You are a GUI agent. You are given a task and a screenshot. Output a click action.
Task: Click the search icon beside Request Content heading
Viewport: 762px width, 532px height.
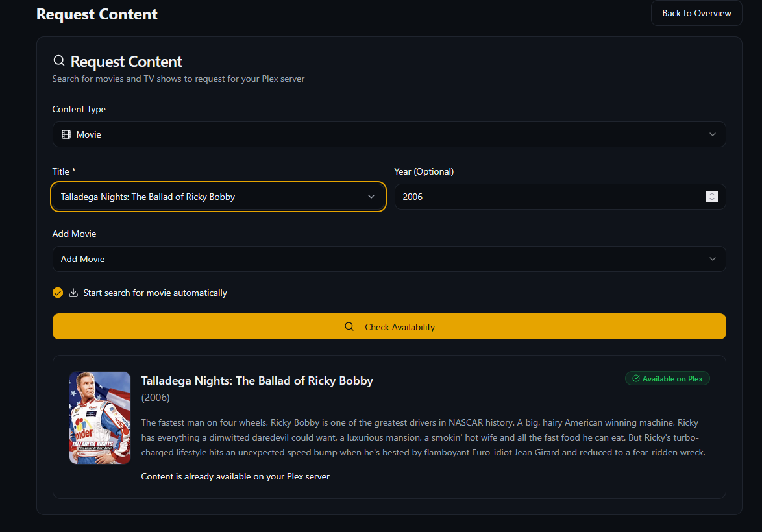click(x=59, y=61)
